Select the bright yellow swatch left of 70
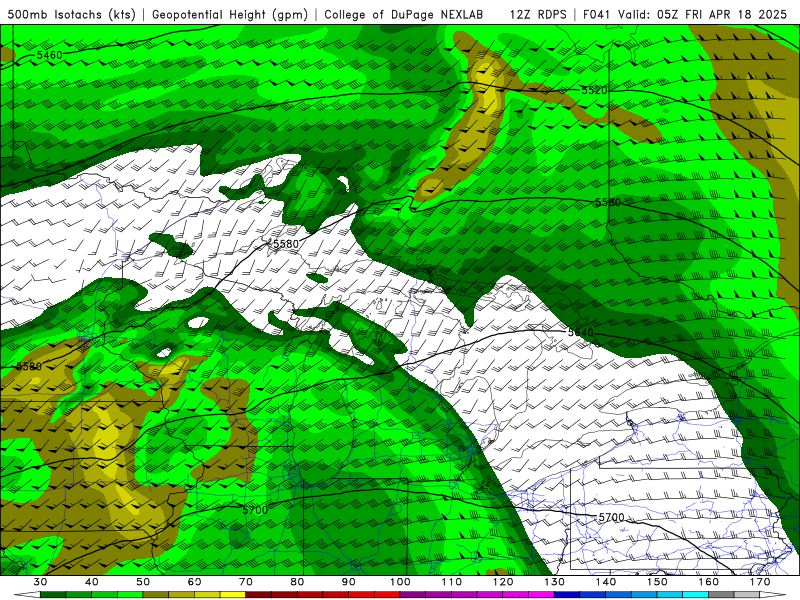 (233, 595)
